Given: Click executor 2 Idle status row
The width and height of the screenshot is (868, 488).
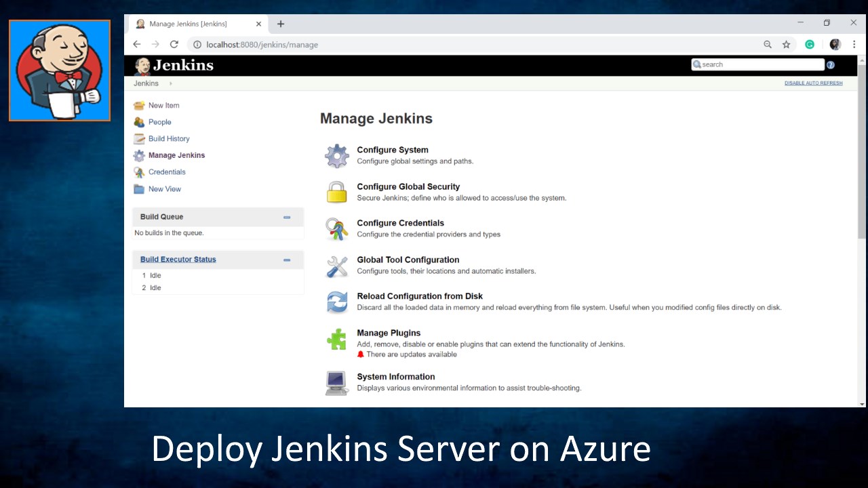Looking at the screenshot, I should click(218, 288).
